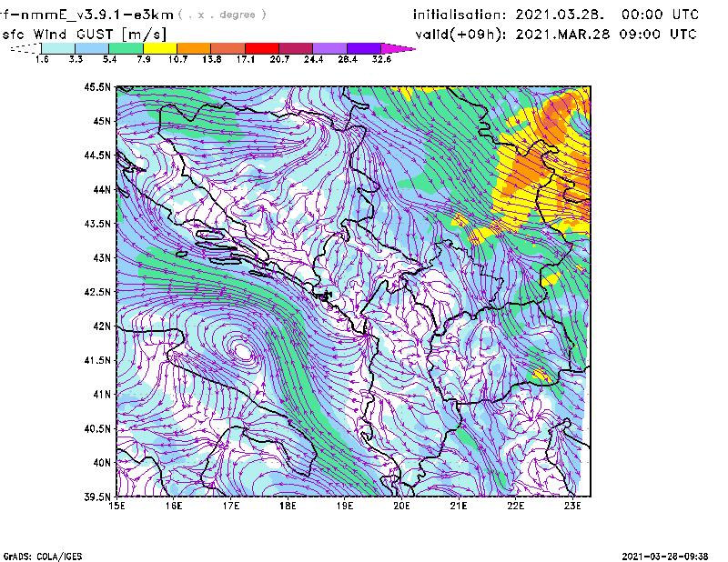Click the salmon 13.8–17.1 legend swatch

tap(228, 48)
